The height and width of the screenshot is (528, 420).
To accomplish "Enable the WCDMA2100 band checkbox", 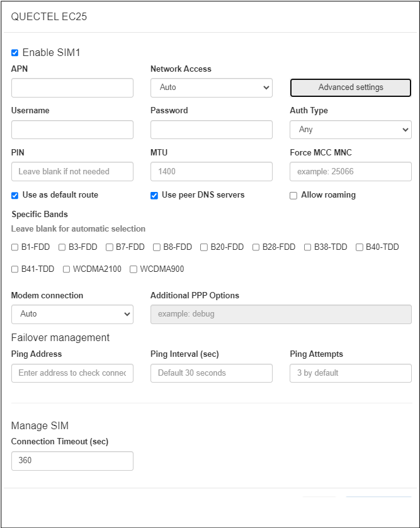I will [x=67, y=269].
